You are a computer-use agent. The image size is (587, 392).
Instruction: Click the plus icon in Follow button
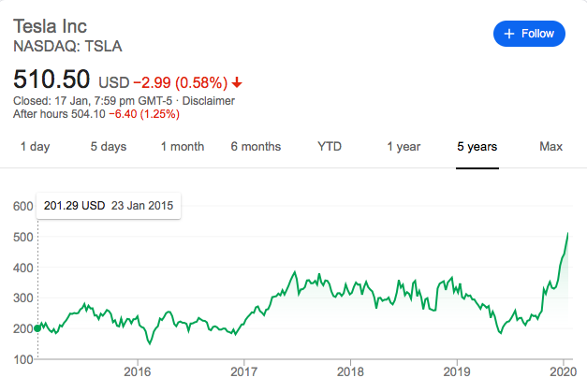(509, 34)
